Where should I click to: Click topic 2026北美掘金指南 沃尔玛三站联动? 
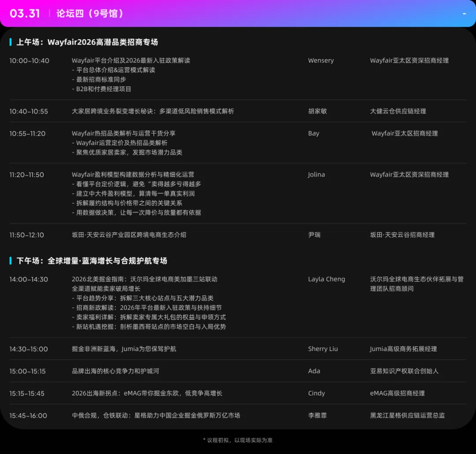pos(145,279)
